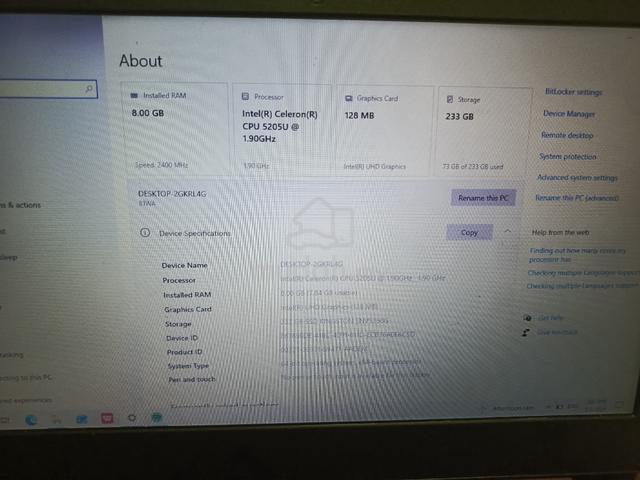Click 'Speed: 2400 MHz' text
This screenshot has height=480, width=640.
pos(161,165)
